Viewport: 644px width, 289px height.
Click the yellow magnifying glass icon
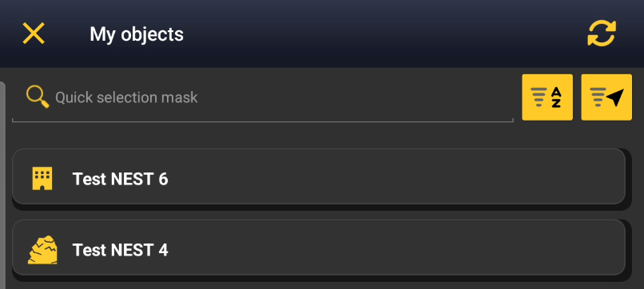click(x=38, y=97)
